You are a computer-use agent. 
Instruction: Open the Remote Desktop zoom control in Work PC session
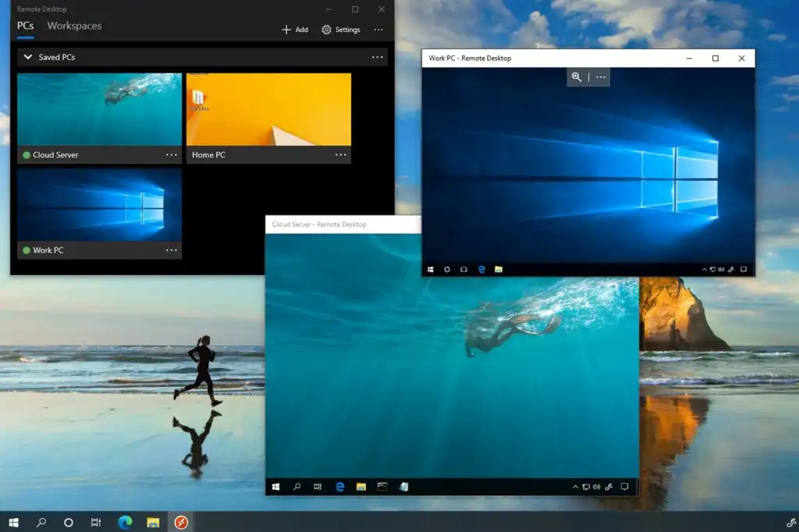576,77
